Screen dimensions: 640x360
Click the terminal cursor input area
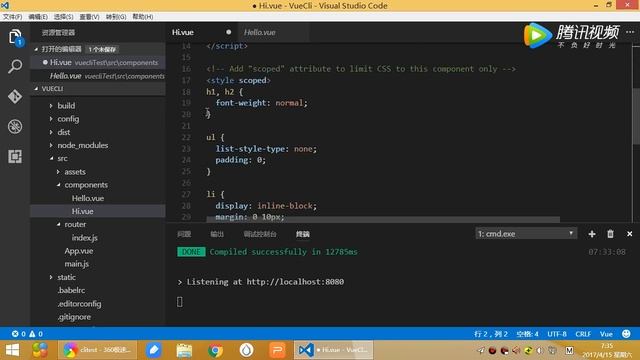(180, 302)
